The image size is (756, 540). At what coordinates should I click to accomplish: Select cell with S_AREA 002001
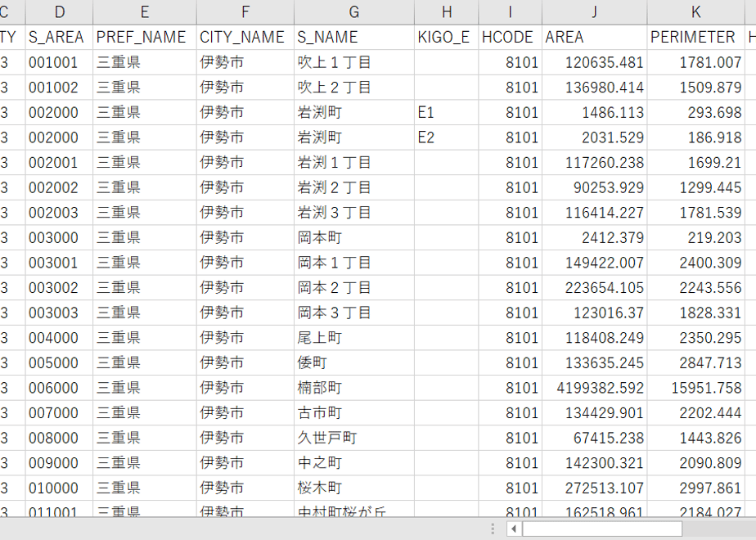click(x=59, y=163)
